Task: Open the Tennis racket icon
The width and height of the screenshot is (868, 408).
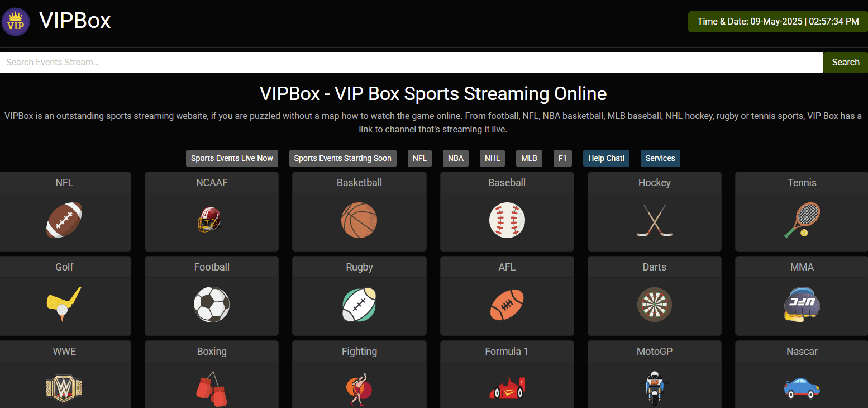Action: click(802, 220)
